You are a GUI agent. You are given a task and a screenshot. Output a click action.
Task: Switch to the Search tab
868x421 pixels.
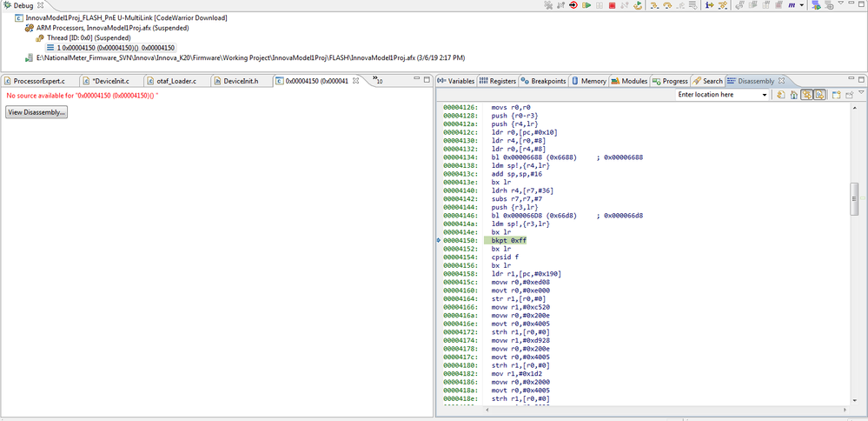(708, 81)
